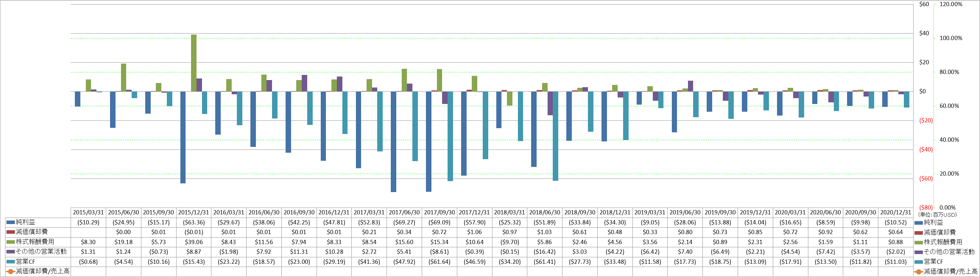Click the その他の営業活動 cell showing ($16.42)
This screenshot has width=980, height=277.
point(544,252)
